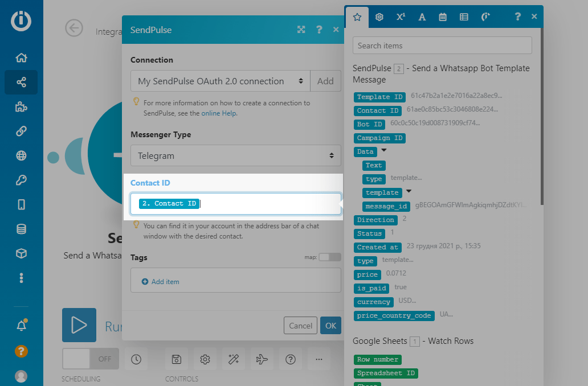Select is_paid variable pill

click(371, 288)
